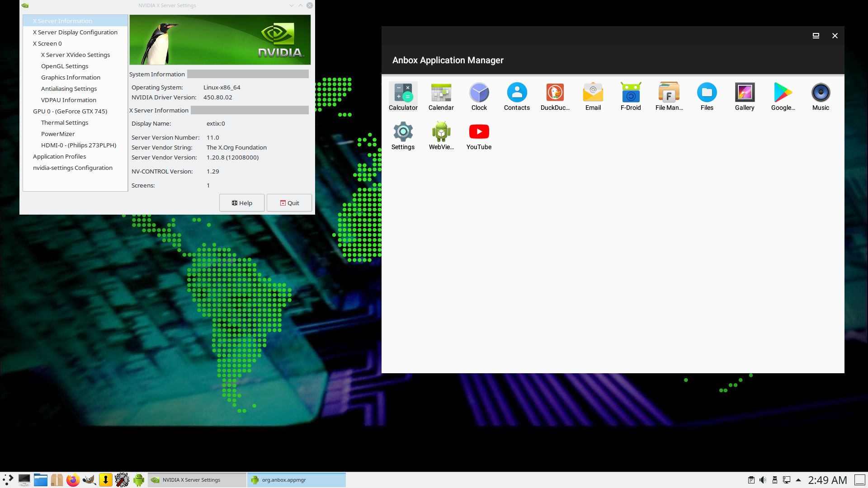Viewport: 868px width, 488px height.
Task: Open Android Settings gear icon in Anbox
Action: click(x=403, y=136)
